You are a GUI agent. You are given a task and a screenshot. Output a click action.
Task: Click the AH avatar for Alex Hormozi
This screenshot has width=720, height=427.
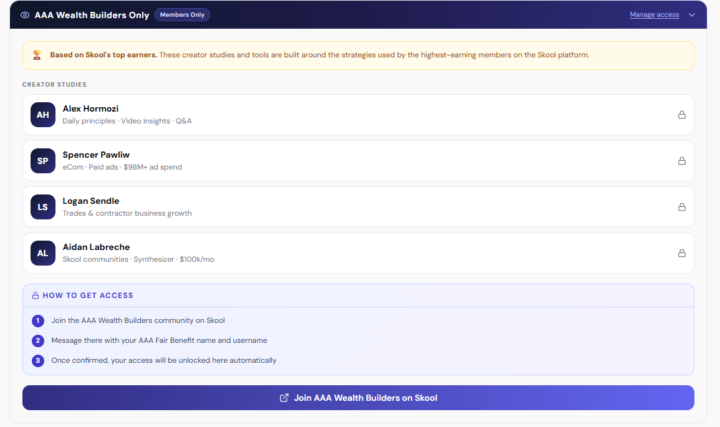pyautogui.click(x=43, y=115)
